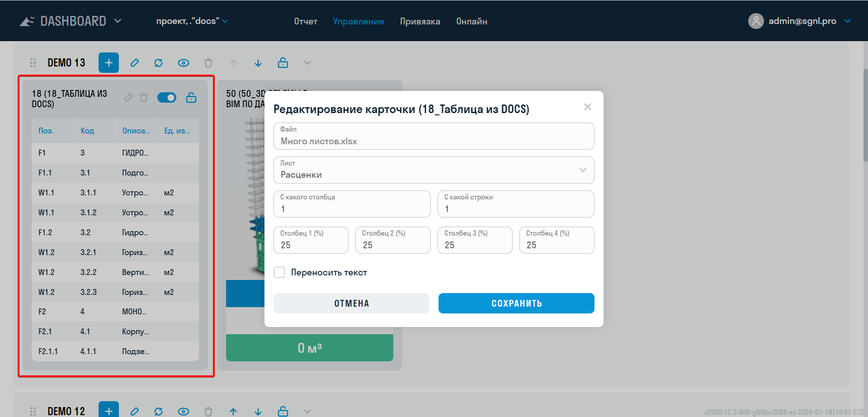The height and width of the screenshot is (417, 868).
Task: Click the unlock padlock icon for DEMO 13
Action: point(283,63)
